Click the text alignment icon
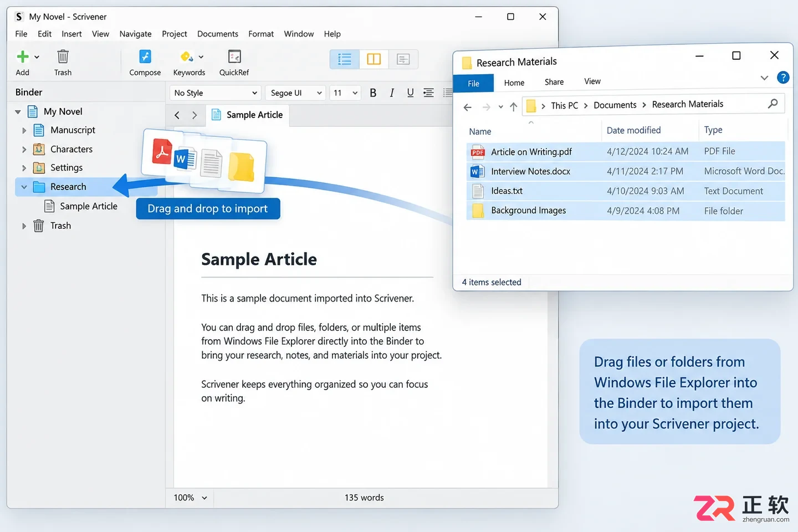 tap(428, 93)
